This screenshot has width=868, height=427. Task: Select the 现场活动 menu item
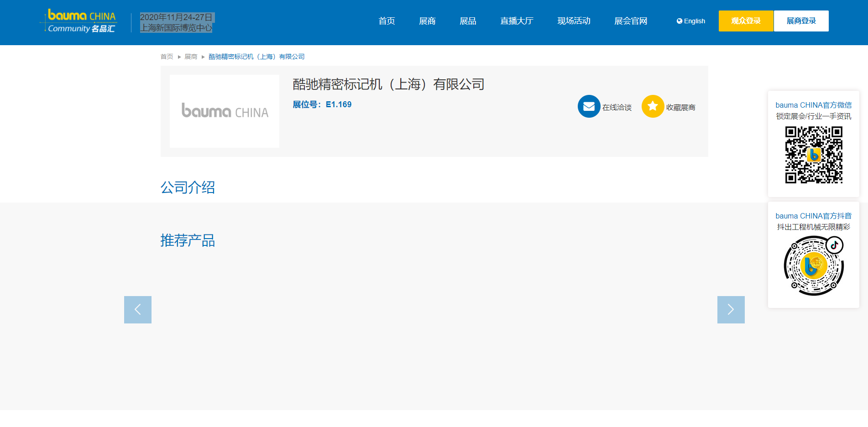click(574, 21)
